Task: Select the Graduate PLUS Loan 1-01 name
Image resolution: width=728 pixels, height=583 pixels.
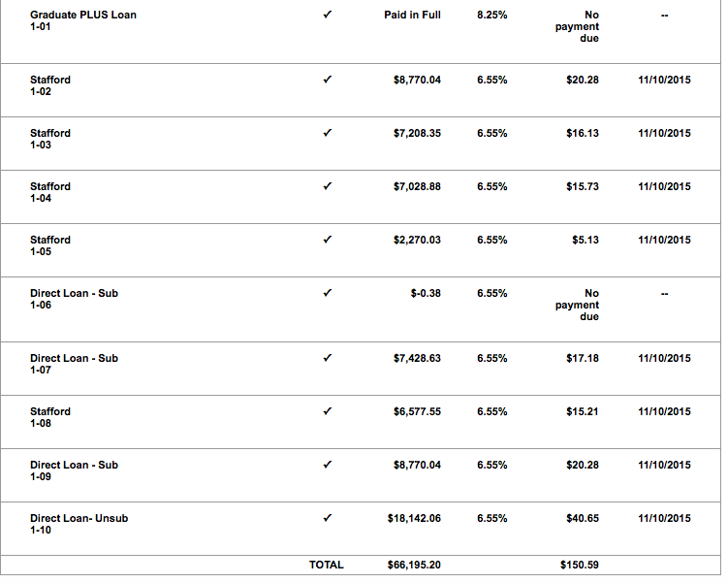Action: (83, 20)
